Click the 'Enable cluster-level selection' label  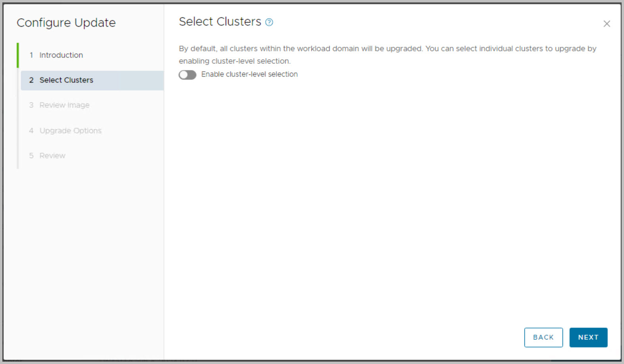pyautogui.click(x=249, y=75)
